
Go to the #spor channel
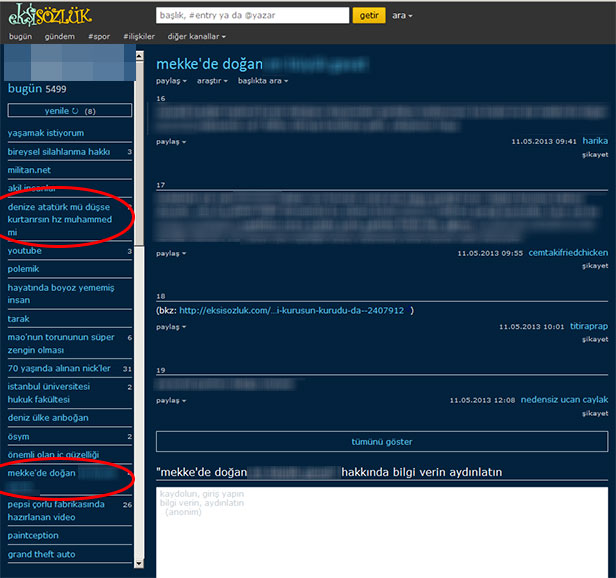click(x=99, y=37)
